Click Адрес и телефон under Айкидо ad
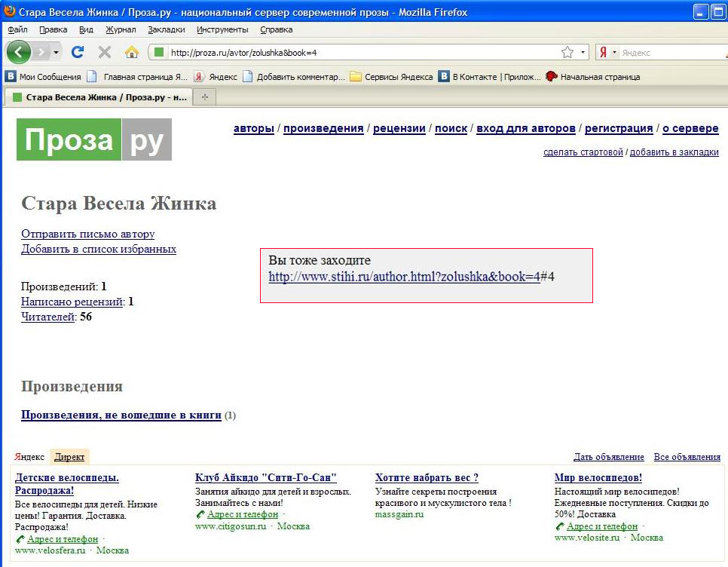The height and width of the screenshot is (567, 728). click(243, 514)
